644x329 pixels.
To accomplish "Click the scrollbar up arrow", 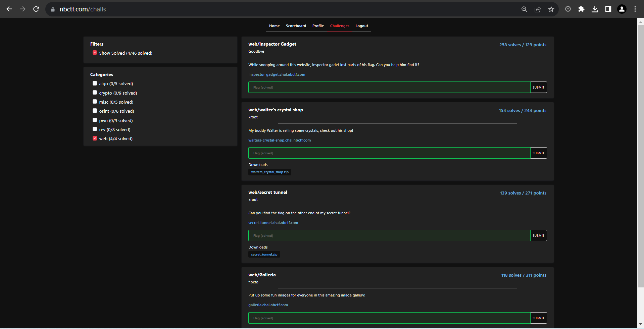I will [x=641, y=22].
